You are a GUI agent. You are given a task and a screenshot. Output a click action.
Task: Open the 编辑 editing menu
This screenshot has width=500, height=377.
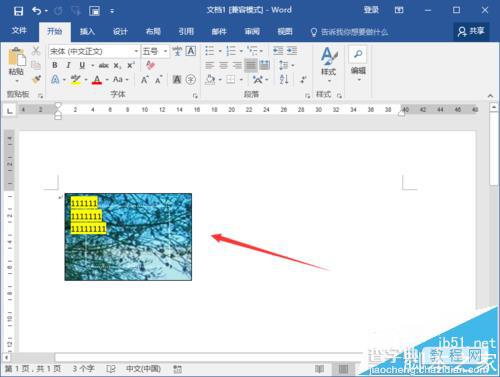358,64
